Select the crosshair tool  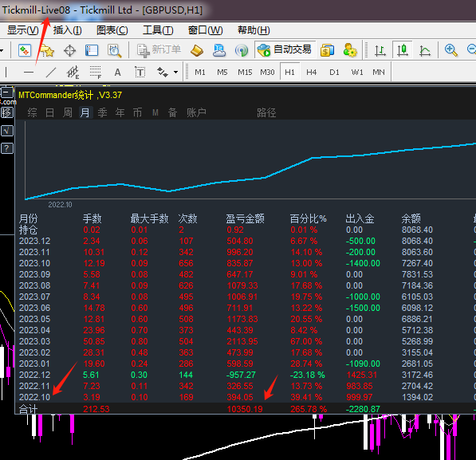69,50
